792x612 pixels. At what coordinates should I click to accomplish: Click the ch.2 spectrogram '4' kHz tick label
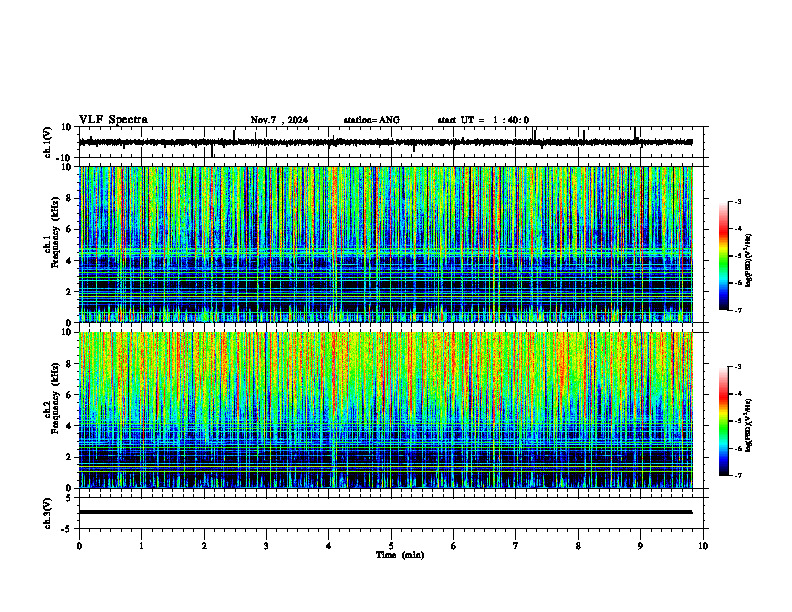click(x=69, y=426)
